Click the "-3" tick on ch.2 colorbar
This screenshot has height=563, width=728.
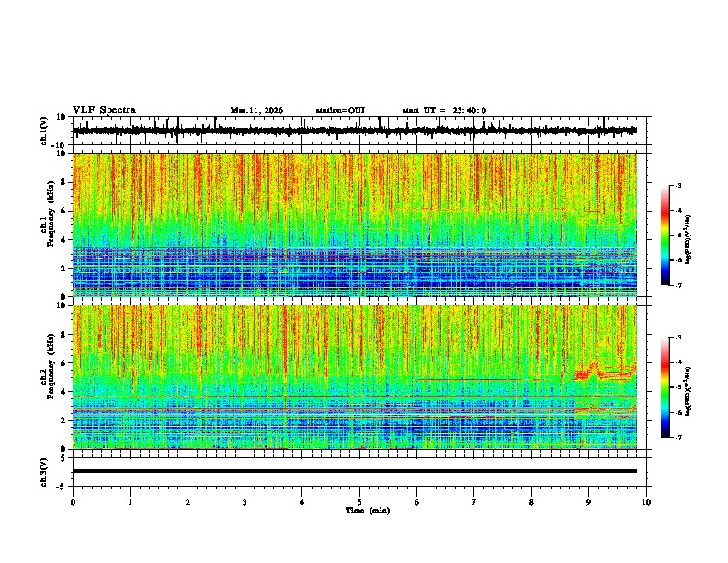pyautogui.click(x=677, y=338)
